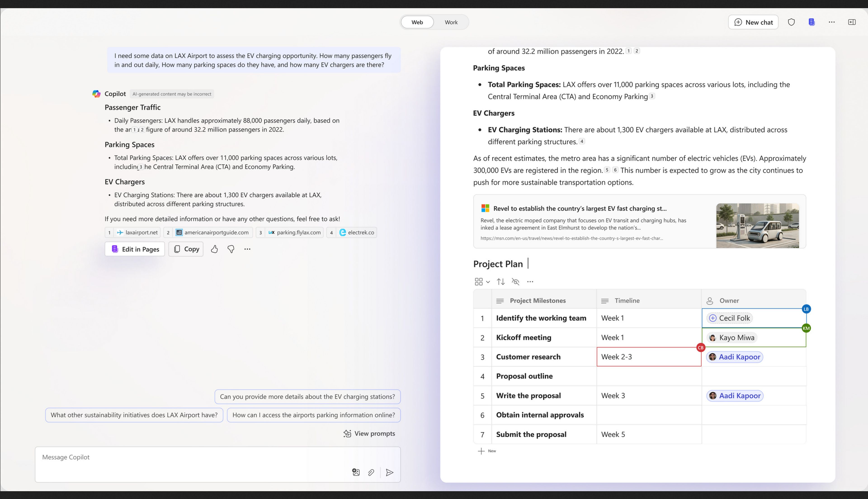
Task: Switch to the Work tab
Action: pyautogui.click(x=451, y=22)
